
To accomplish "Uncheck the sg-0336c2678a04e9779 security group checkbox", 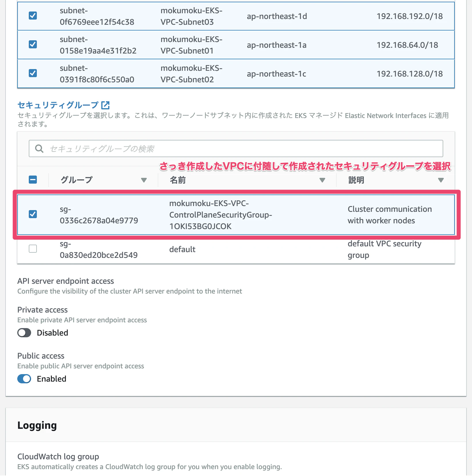I will [33, 214].
